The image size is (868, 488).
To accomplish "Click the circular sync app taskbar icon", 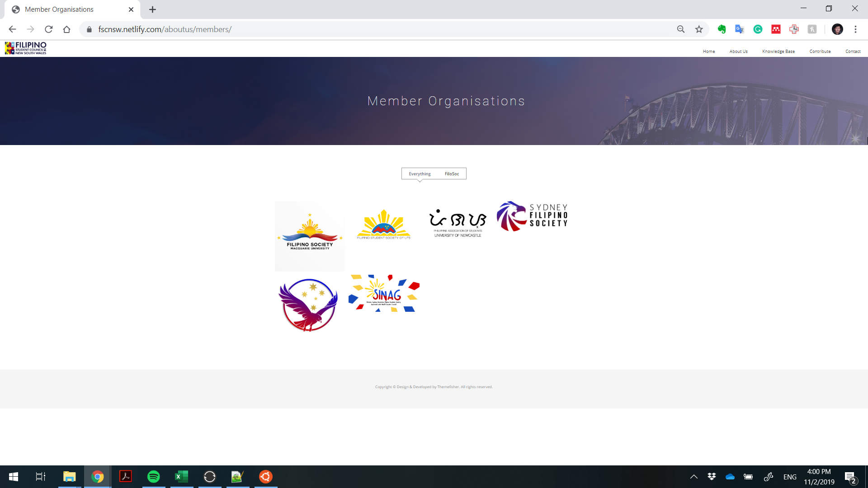I will (210, 477).
